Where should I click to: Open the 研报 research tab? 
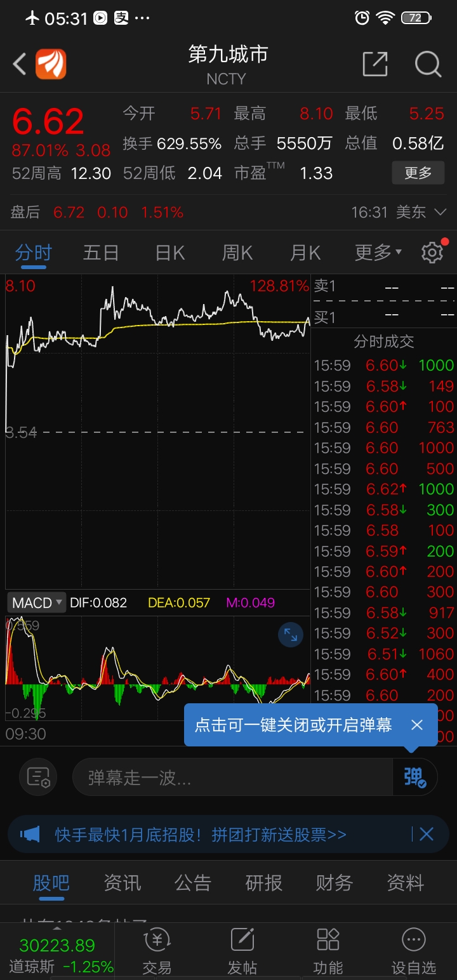(264, 883)
